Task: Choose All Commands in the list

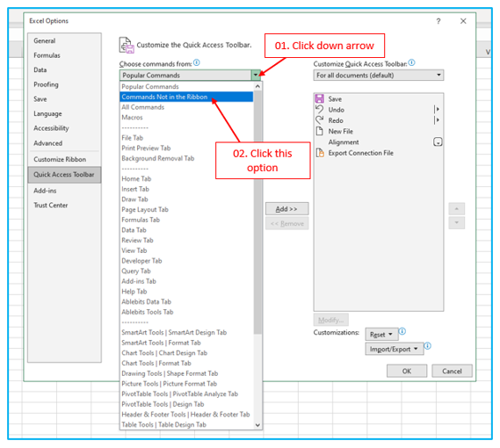Action: point(186,107)
